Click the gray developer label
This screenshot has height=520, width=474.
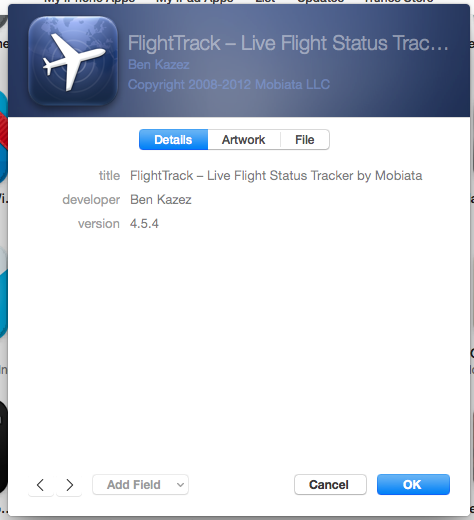91,200
